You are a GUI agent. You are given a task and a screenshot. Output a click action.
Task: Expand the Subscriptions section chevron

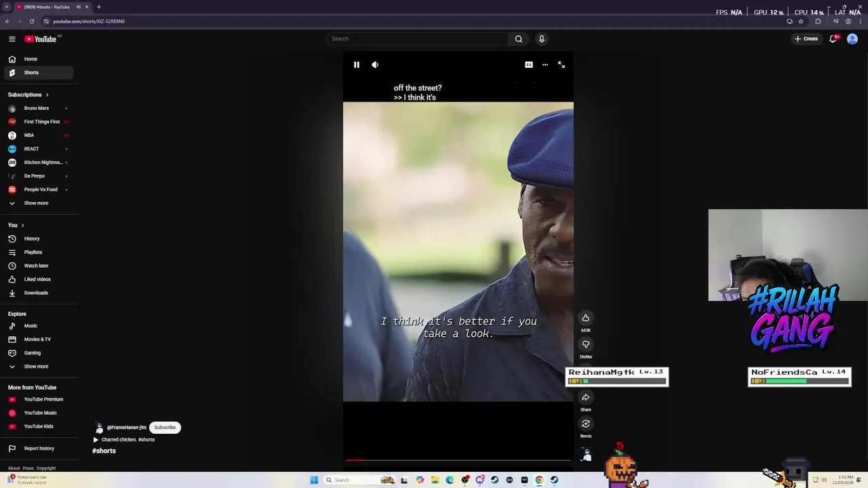point(47,95)
